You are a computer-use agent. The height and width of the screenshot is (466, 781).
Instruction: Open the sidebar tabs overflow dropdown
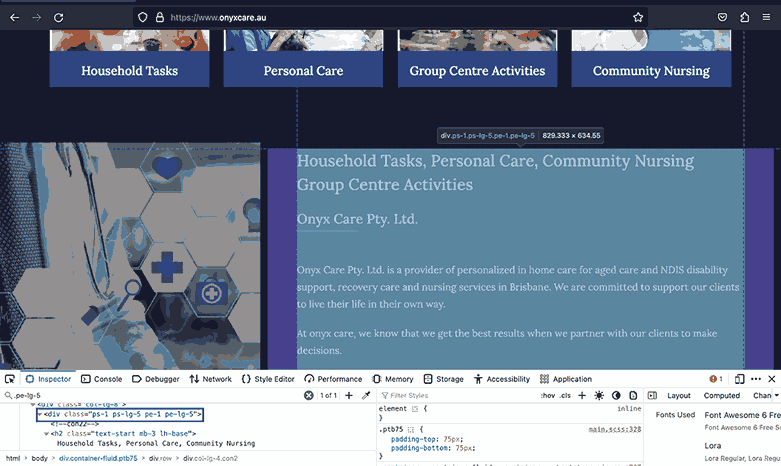777,395
